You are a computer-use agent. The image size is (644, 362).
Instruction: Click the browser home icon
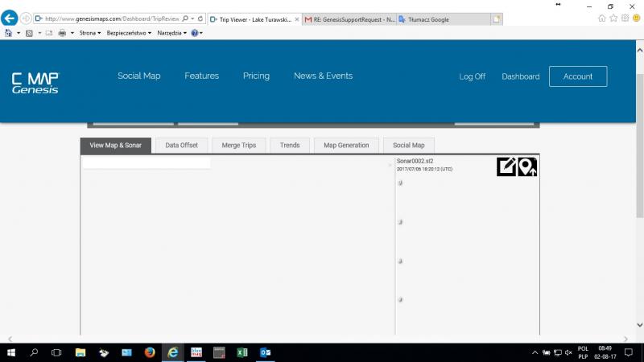pyautogui.click(x=602, y=18)
